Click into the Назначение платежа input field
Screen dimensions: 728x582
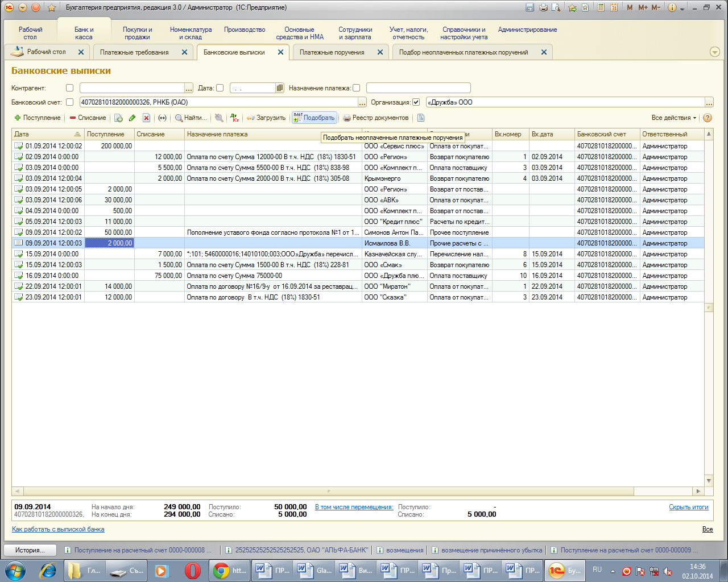tap(418, 88)
